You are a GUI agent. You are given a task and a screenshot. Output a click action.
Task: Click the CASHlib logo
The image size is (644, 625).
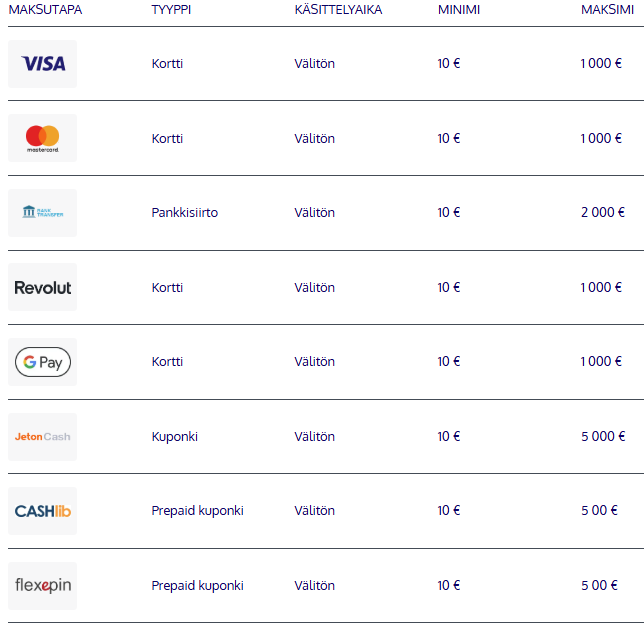pos(43,511)
